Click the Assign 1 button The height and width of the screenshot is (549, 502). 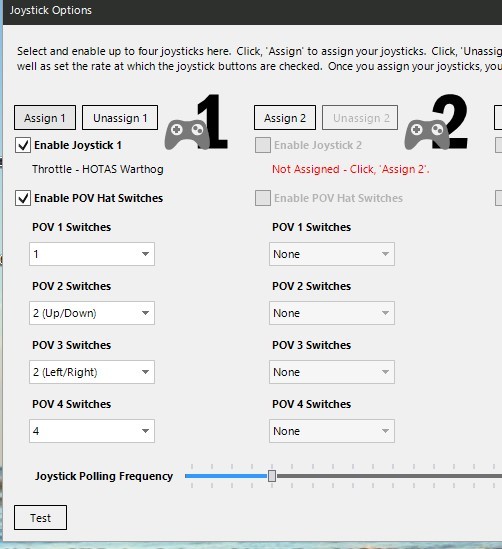coord(45,118)
